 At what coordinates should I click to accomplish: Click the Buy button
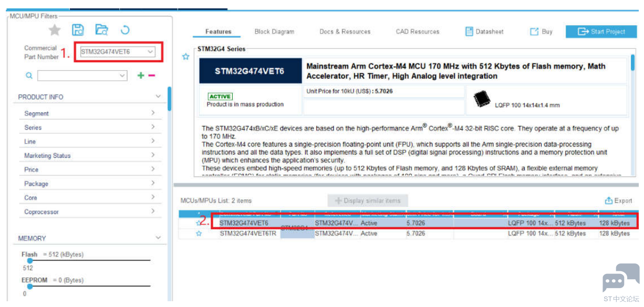click(x=541, y=31)
